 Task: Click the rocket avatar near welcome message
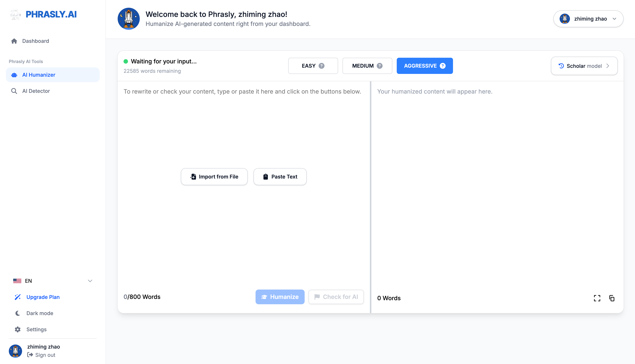point(129,19)
